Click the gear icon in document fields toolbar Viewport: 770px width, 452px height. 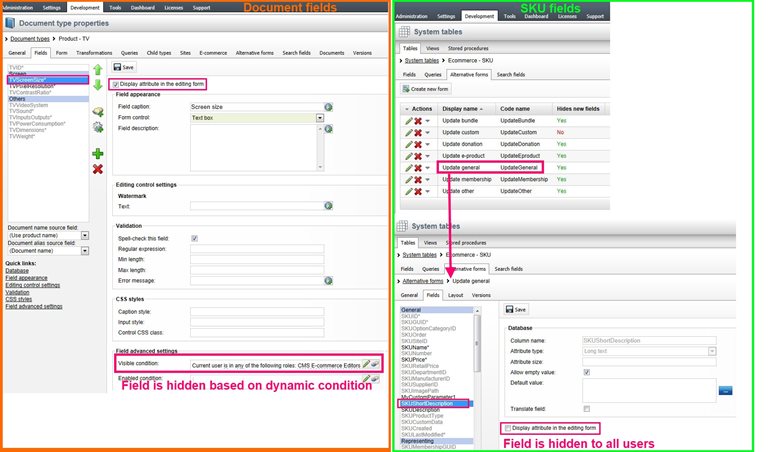98,128
